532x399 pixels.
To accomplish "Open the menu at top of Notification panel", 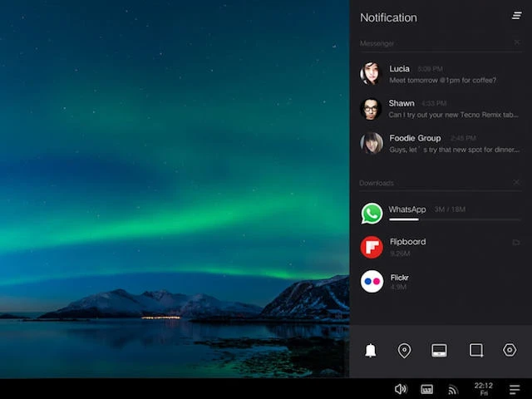I will [x=517, y=16].
